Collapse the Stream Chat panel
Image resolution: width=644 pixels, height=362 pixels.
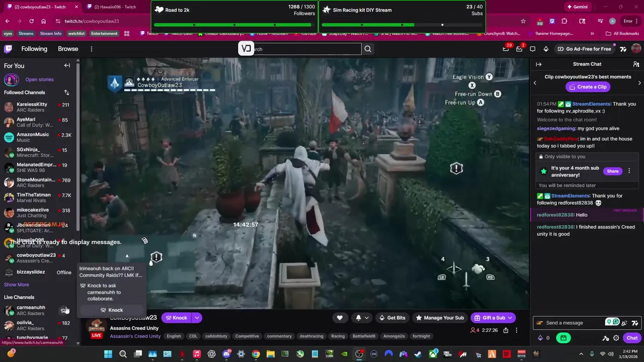(538, 64)
